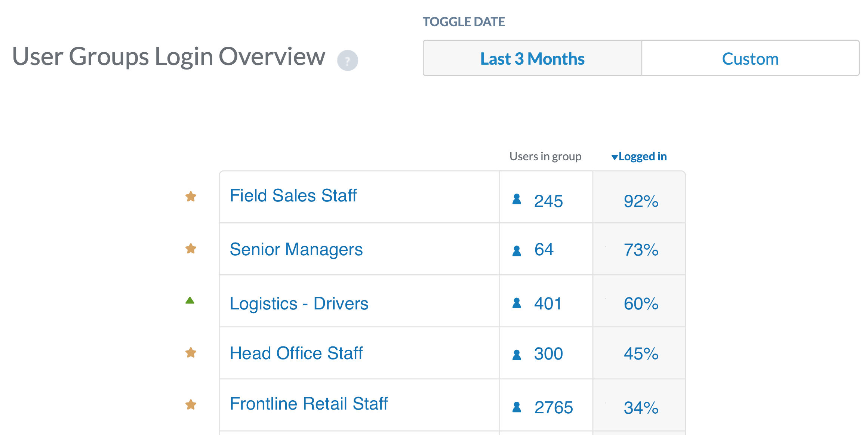868x435 pixels.
Task: Click the 2765 user count value
Action: pyautogui.click(x=554, y=408)
